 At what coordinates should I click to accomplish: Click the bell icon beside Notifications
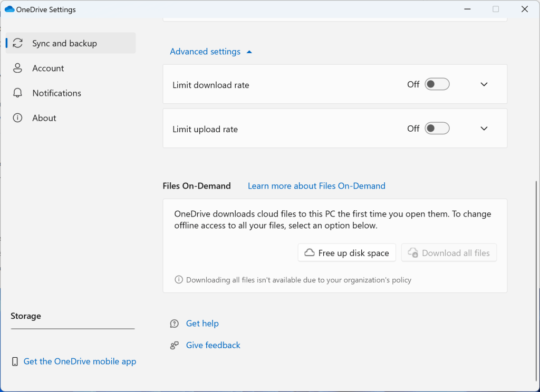[x=17, y=93]
